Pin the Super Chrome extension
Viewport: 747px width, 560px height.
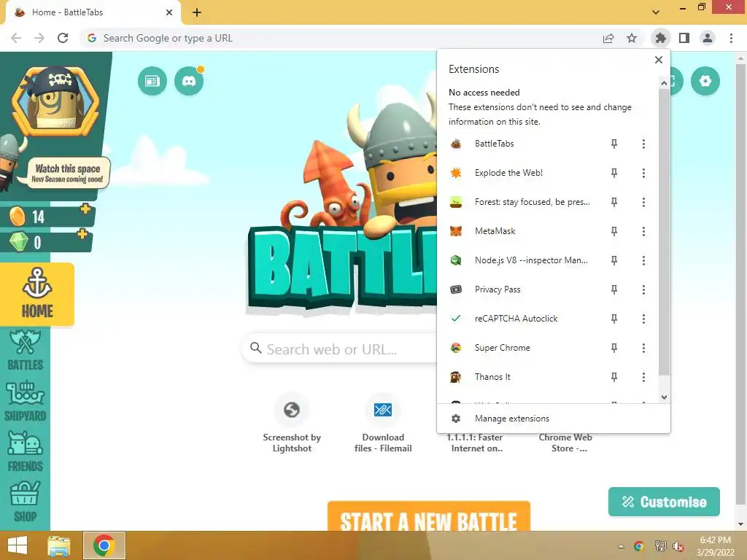614,348
